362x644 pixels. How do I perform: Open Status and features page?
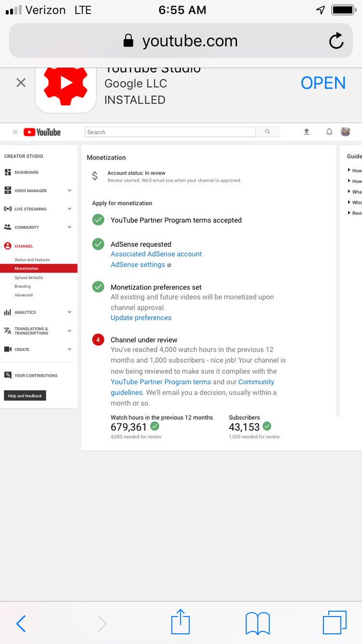(32, 260)
